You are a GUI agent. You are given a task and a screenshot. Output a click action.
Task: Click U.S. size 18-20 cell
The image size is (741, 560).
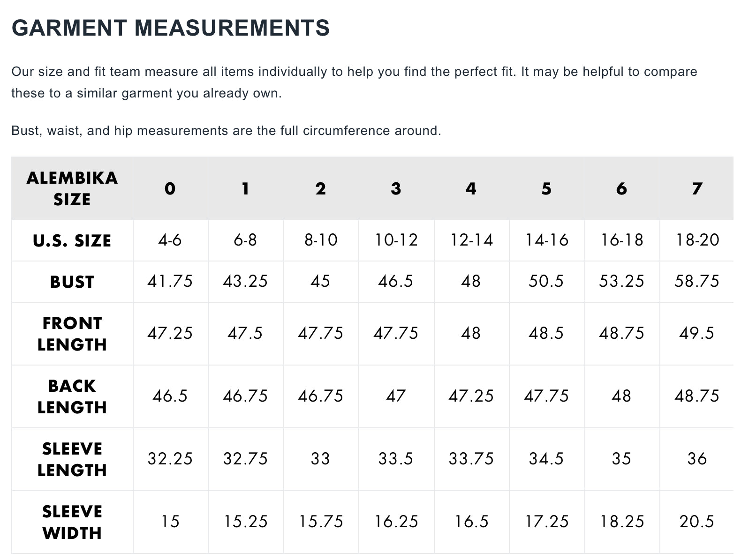pyautogui.click(x=697, y=240)
